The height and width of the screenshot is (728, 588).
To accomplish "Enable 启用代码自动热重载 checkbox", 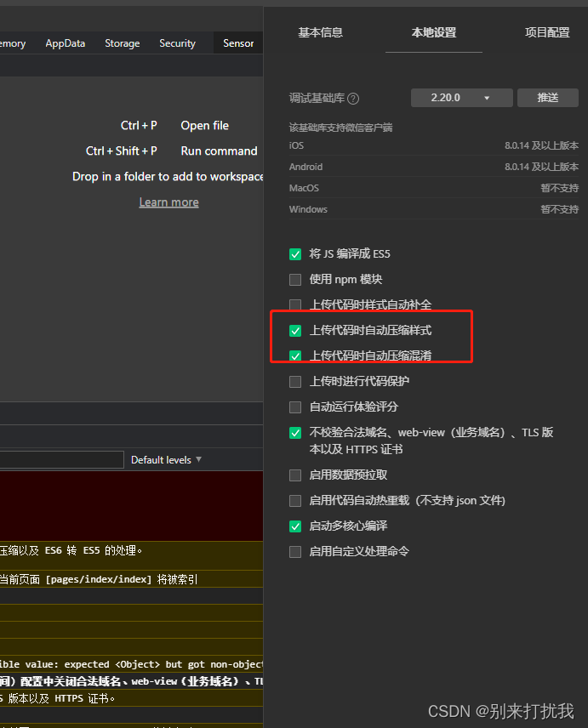I will point(295,500).
